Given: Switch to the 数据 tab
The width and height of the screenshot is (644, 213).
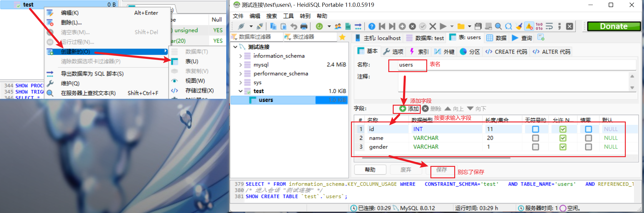Looking at the screenshot, I should pyautogui.click(x=497, y=38).
